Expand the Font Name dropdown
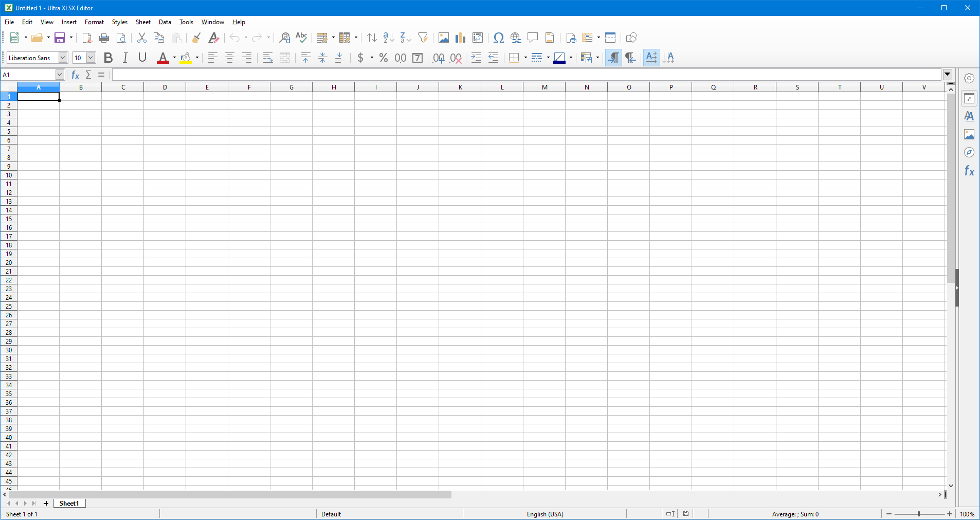The height and width of the screenshot is (520, 980). point(63,58)
